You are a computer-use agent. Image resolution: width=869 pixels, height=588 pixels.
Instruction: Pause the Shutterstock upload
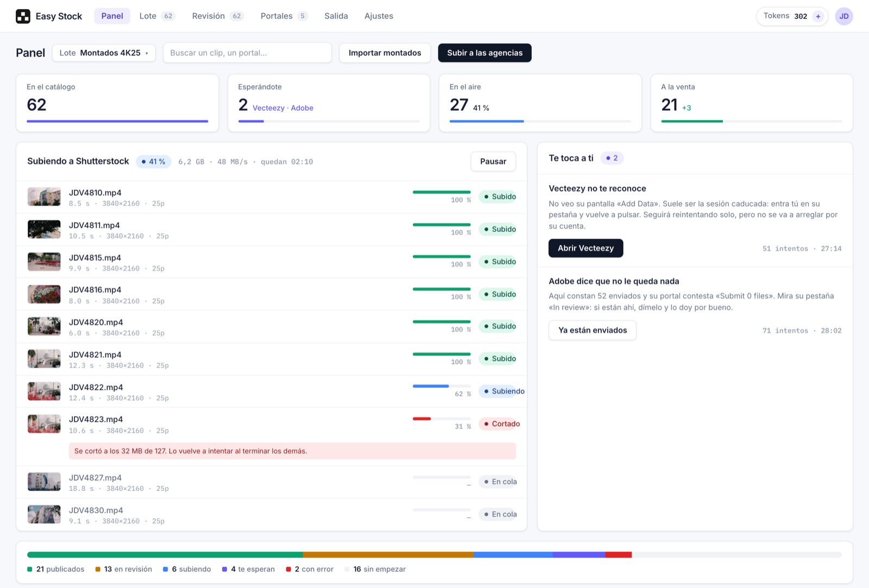(493, 161)
